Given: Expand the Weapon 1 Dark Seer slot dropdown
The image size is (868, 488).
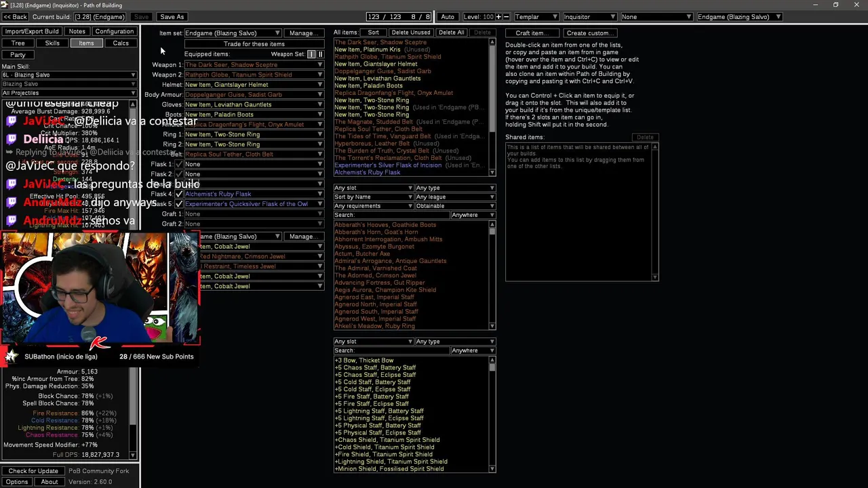Looking at the screenshot, I should (x=254, y=65).
